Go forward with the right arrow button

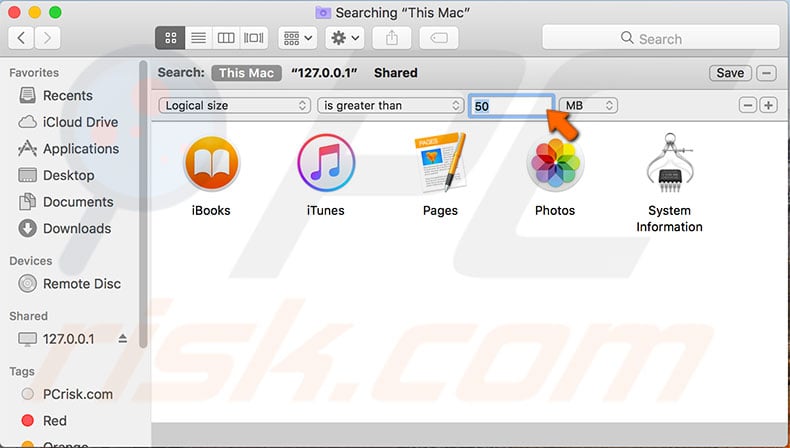[x=47, y=38]
